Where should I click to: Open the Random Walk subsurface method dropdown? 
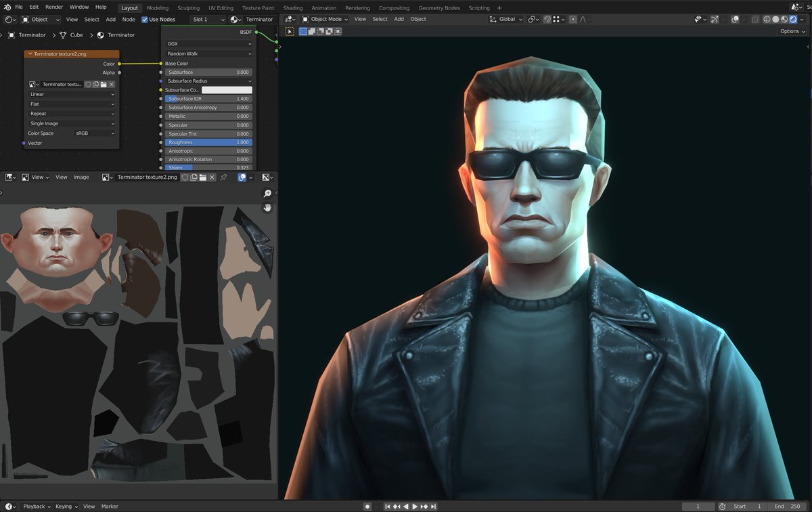(209, 54)
